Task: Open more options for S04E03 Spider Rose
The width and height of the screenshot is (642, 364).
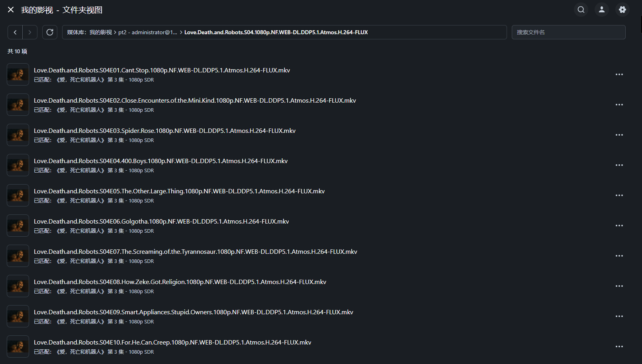Action: [x=619, y=135]
